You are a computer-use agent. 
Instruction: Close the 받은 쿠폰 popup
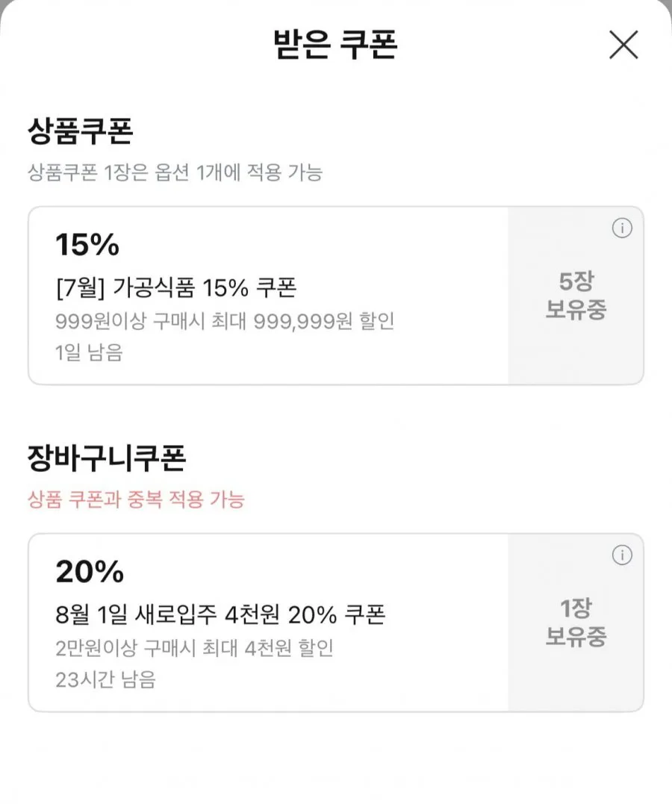click(x=623, y=45)
